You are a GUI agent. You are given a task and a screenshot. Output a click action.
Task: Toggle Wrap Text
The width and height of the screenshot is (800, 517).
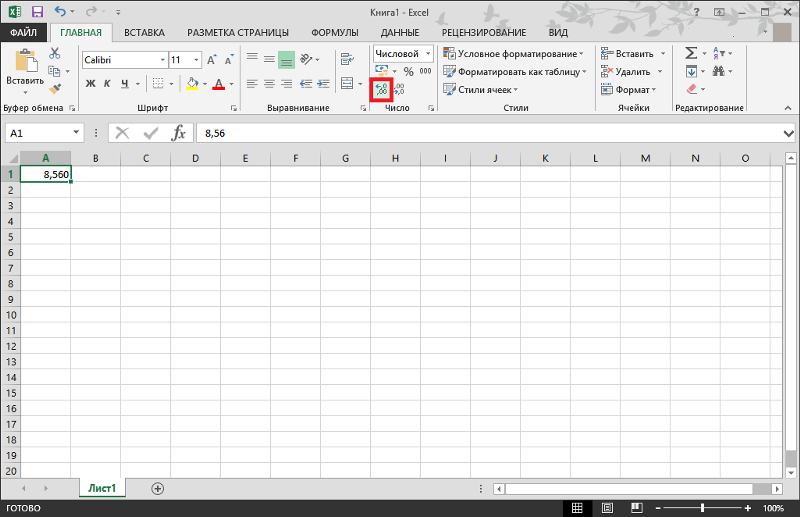click(347, 59)
